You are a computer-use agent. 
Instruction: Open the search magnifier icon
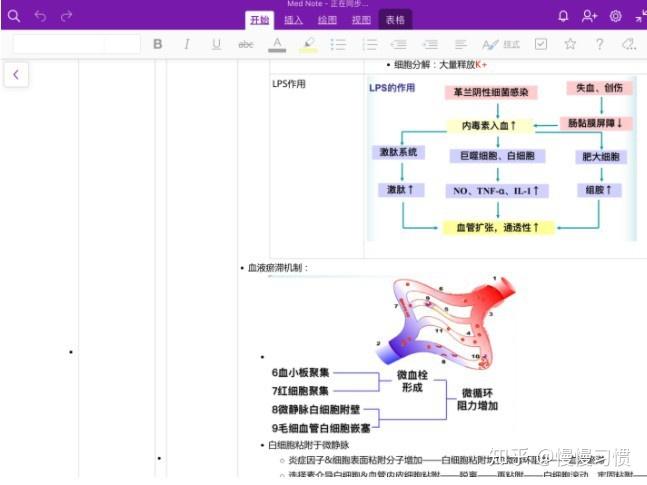pos(14,16)
